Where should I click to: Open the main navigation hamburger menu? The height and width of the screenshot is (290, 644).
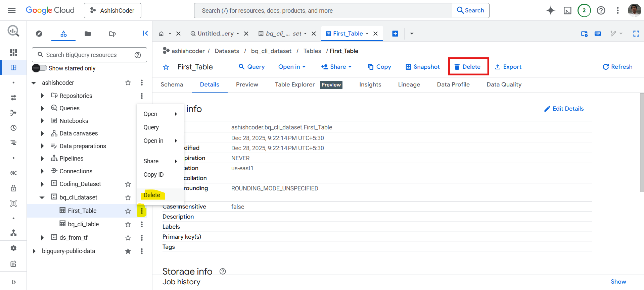tap(12, 10)
